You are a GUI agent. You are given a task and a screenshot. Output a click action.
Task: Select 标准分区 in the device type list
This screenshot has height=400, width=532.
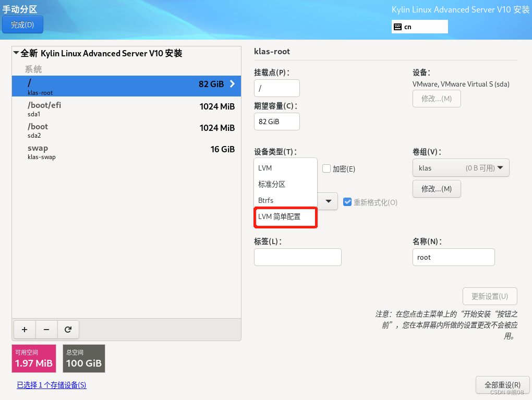click(x=285, y=184)
